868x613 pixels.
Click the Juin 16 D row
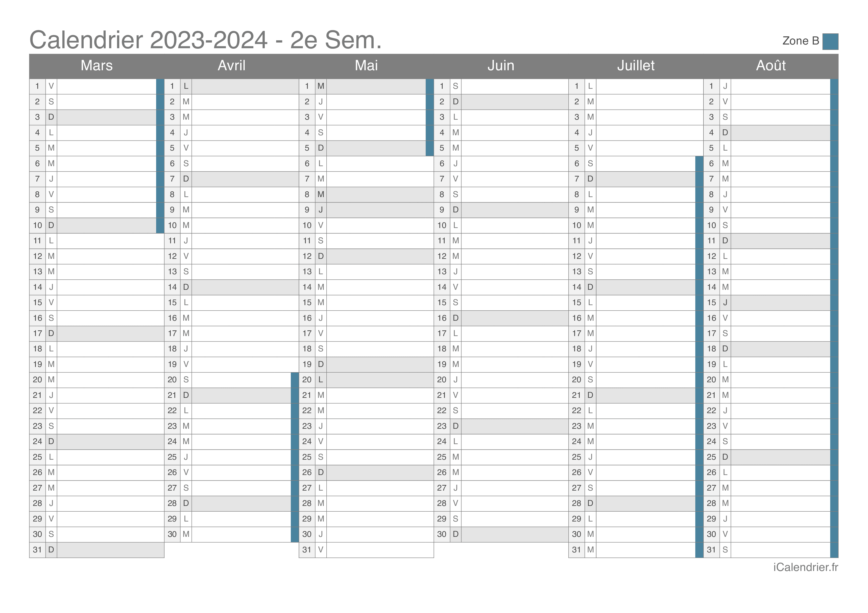[501, 318]
